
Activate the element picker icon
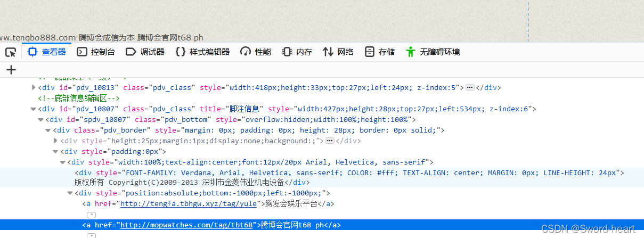click(11, 52)
